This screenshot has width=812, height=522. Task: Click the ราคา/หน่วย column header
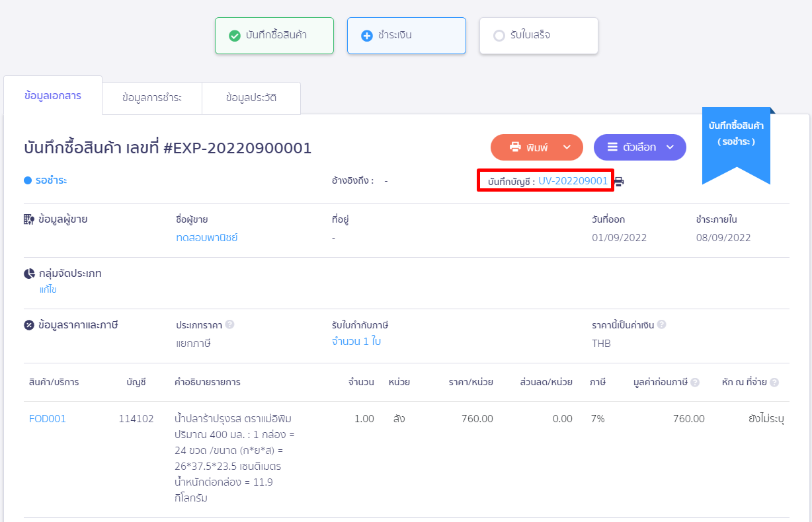click(x=471, y=382)
